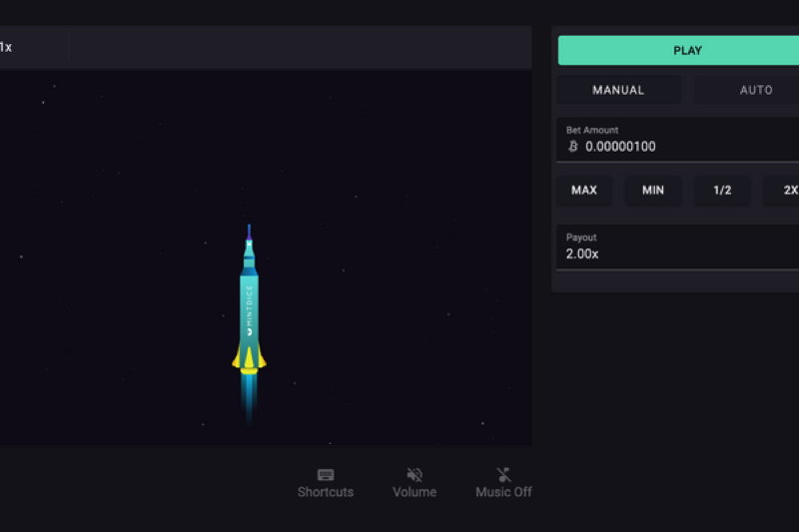The height and width of the screenshot is (532, 799).
Task: Set bet to MIN
Action: 653,191
